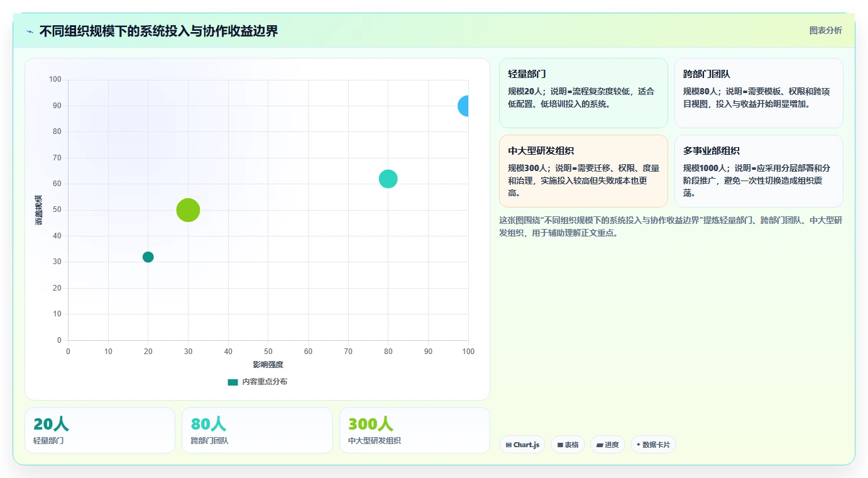Toggle the 内容重点分布 legend color box

coord(233,382)
